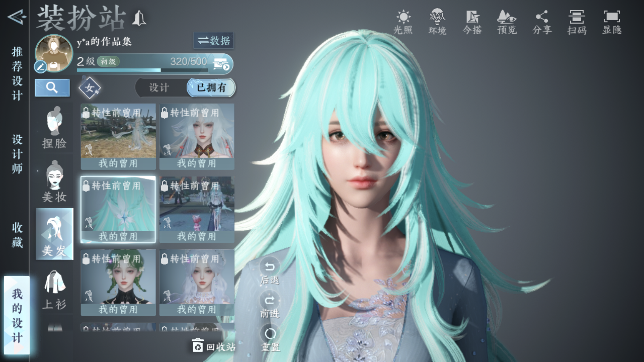Image resolution: width=644 pixels, height=362 pixels.
Task: Click lock icon on outdoor grassy scene card
Action: pos(86,113)
